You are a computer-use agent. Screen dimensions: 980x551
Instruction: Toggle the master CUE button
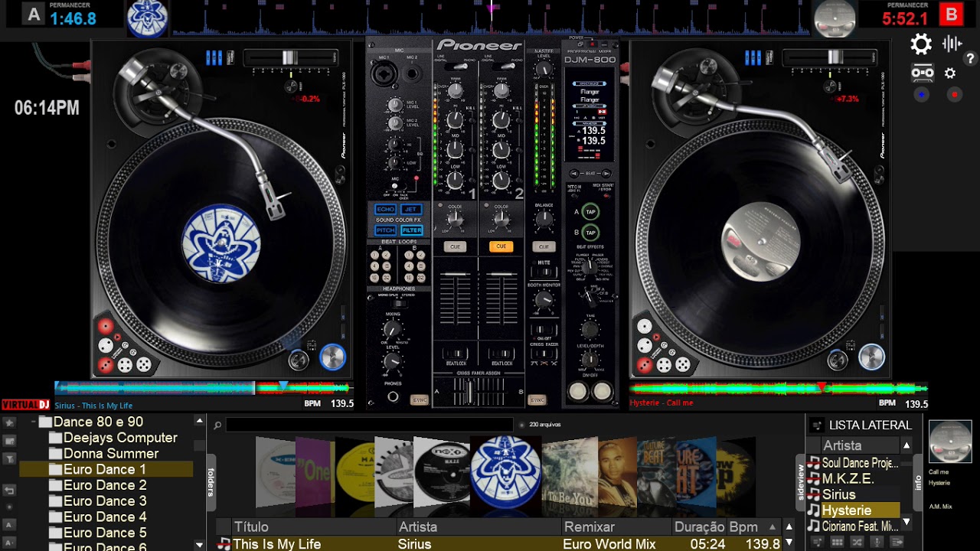coord(544,246)
